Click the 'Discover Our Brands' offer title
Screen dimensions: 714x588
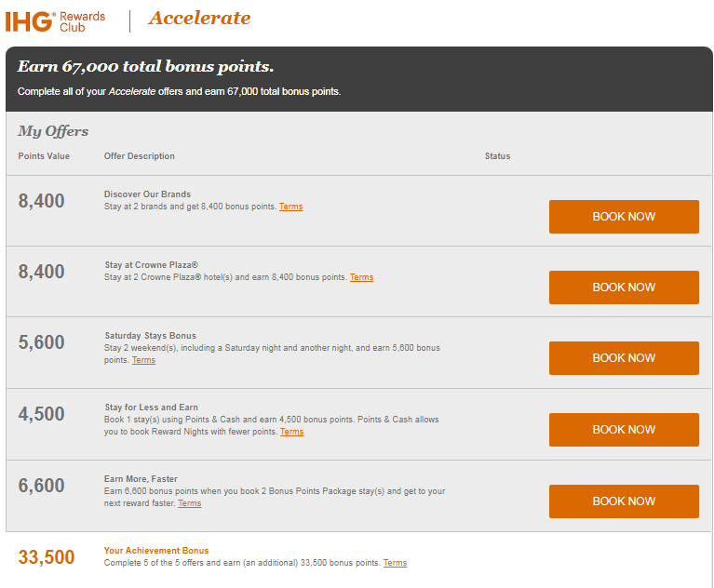coord(147,194)
